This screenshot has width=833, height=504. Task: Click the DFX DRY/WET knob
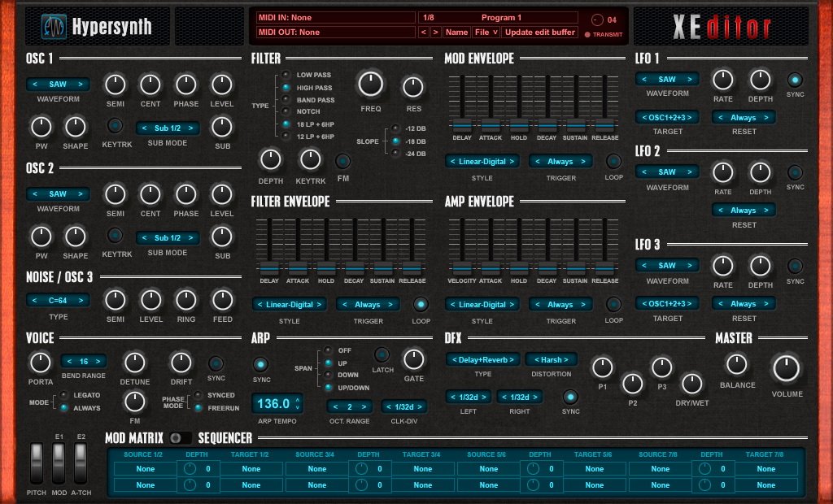pyautogui.click(x=691, y=384)
